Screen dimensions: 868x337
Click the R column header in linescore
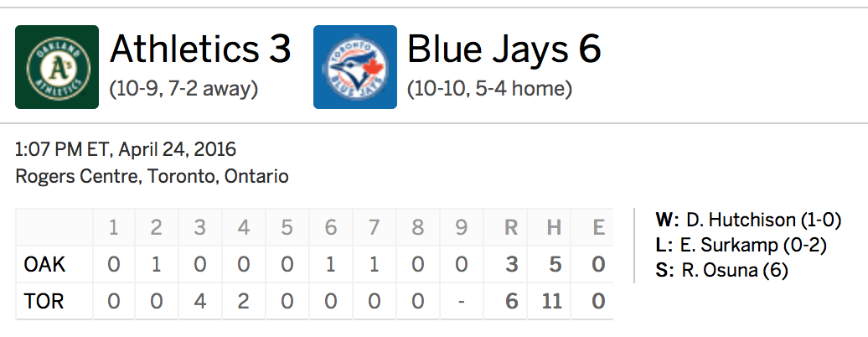(x=511, y=228)
